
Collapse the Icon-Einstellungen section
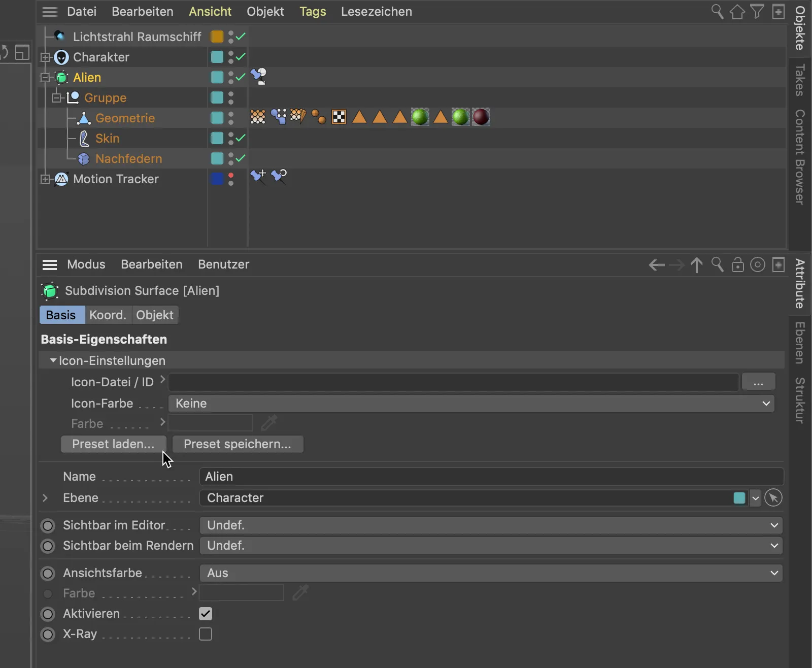click(x=53, y=360)
